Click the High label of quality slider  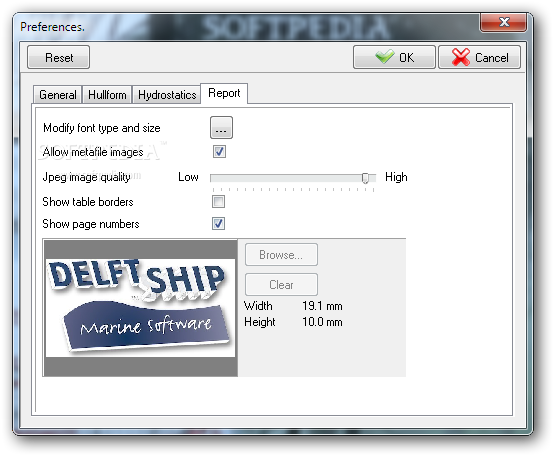tap(396, 177)
